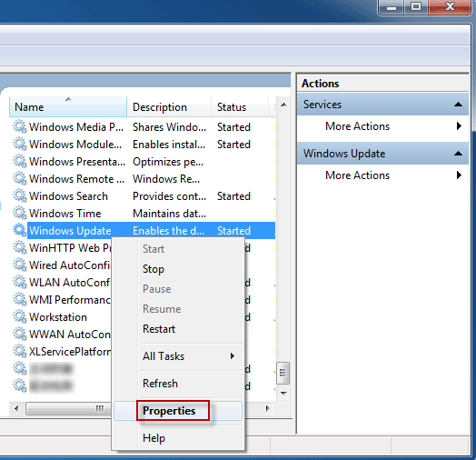Click the horizontal scrollbar thumb
476x460 pixels.
pyautogui.click(x=69, y=409)
